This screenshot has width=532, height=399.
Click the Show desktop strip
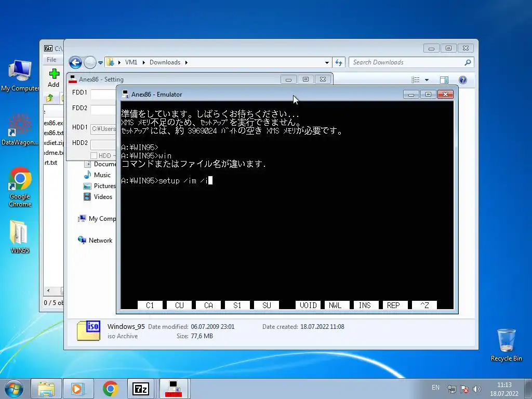(528, 389)
